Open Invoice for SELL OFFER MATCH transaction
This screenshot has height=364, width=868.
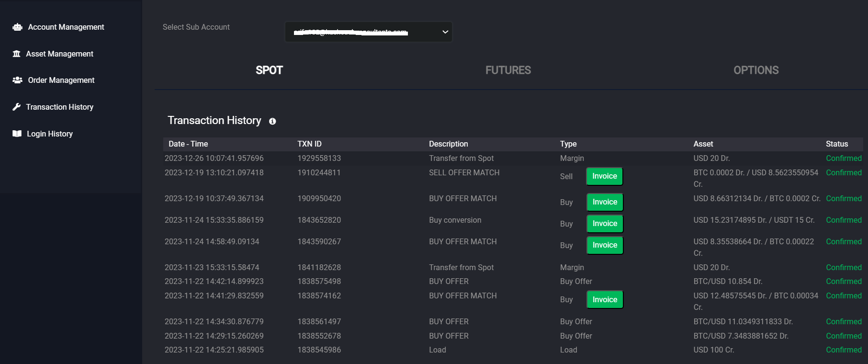point(604,176)
